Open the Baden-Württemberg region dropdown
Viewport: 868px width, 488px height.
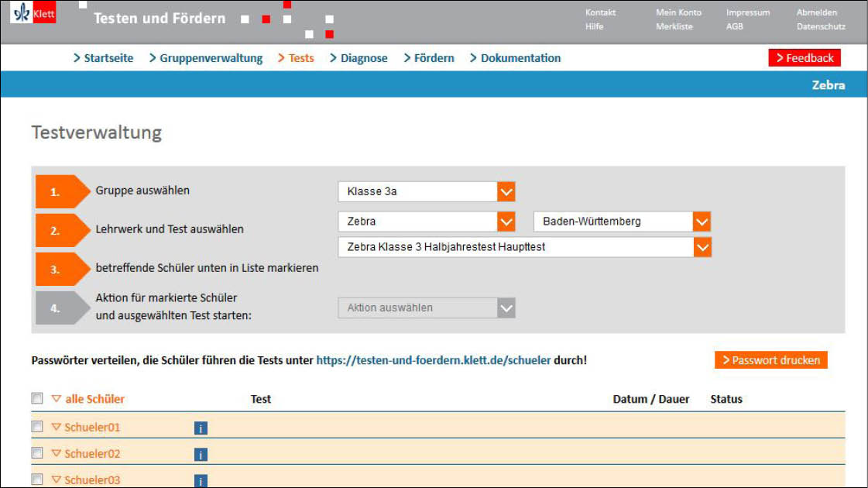click(x=623, y=222)
